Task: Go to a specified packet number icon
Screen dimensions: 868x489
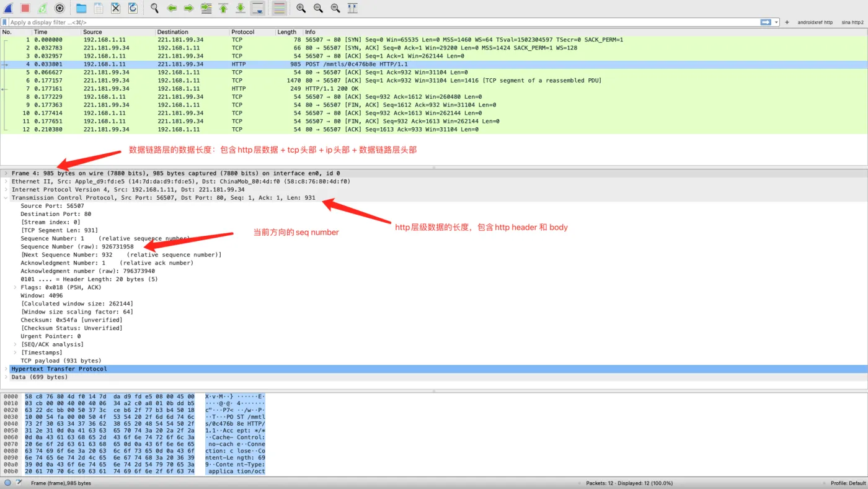Action: coord(206,8)
